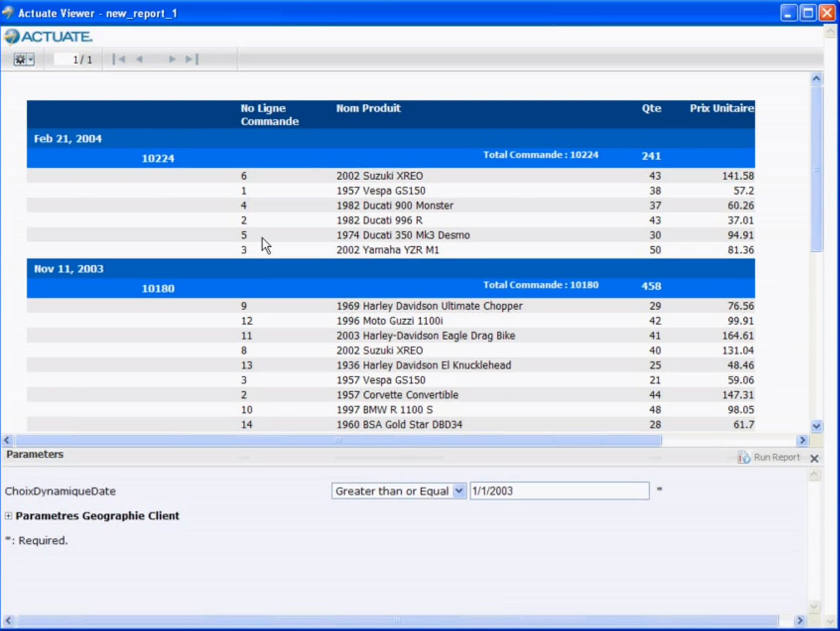Select 2003 Harley-Davidson Eagle Drag Bike row
The height and width of the screenshot is (631, 840).
391,336
